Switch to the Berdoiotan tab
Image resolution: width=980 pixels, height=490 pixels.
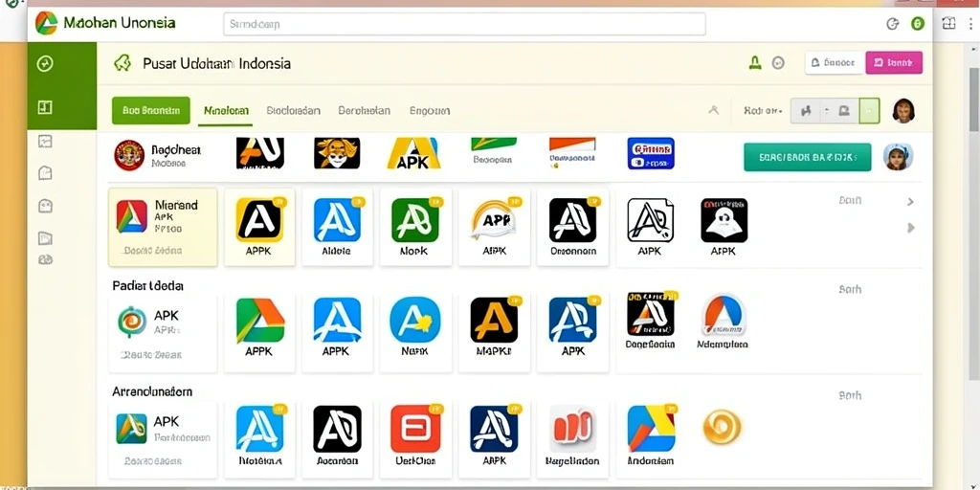364,111
